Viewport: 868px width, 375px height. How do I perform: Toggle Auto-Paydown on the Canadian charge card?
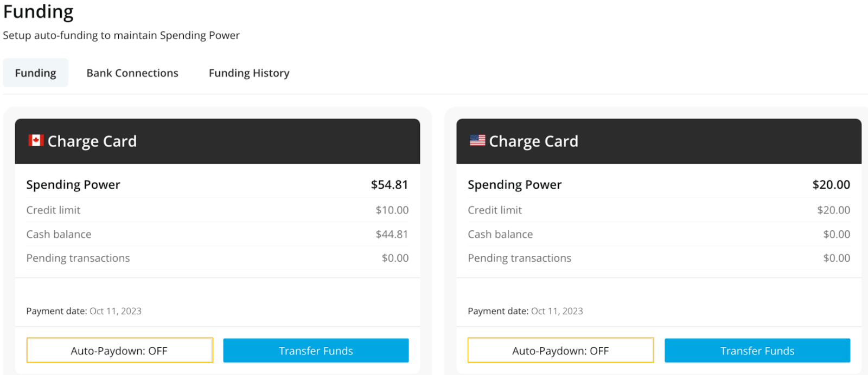click(119, 351)
